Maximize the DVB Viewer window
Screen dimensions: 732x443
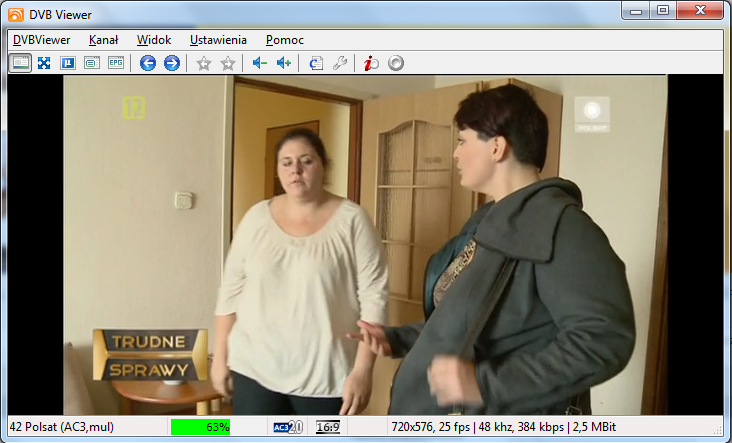(662, 10)
